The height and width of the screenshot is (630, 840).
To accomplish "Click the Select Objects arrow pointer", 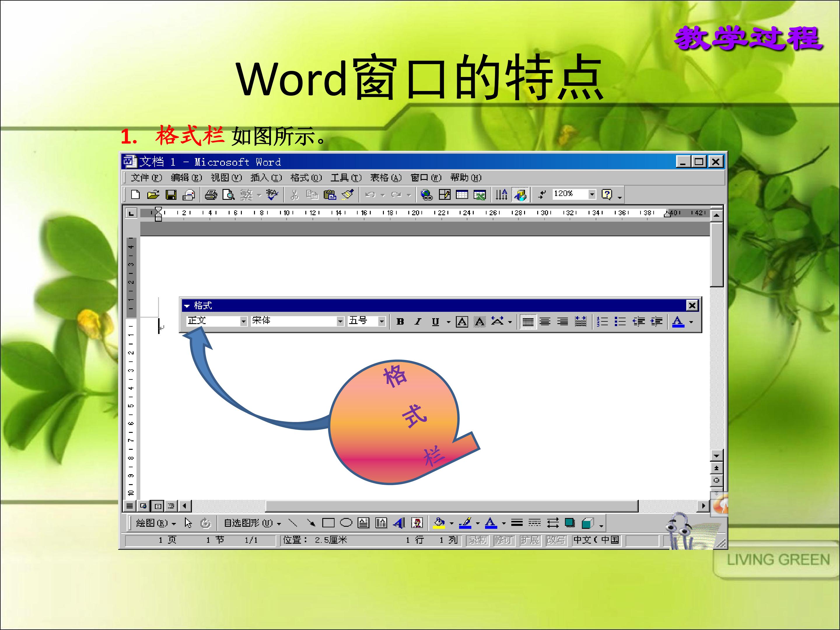I will tap(188, 523).
